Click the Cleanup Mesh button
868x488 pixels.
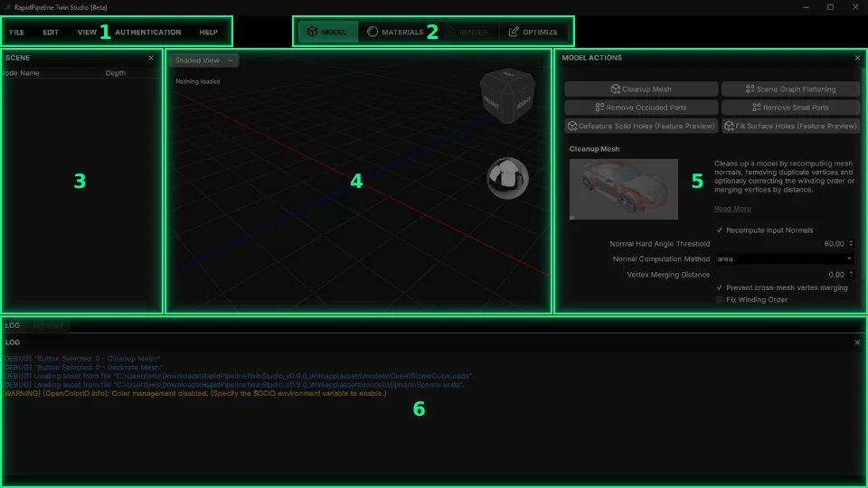(x=641, y=89)
